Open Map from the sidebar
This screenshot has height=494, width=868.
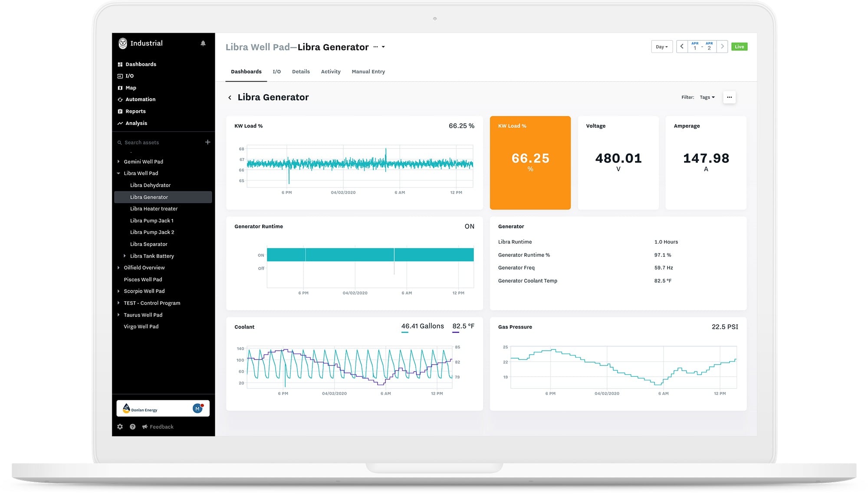click(131, 88)
